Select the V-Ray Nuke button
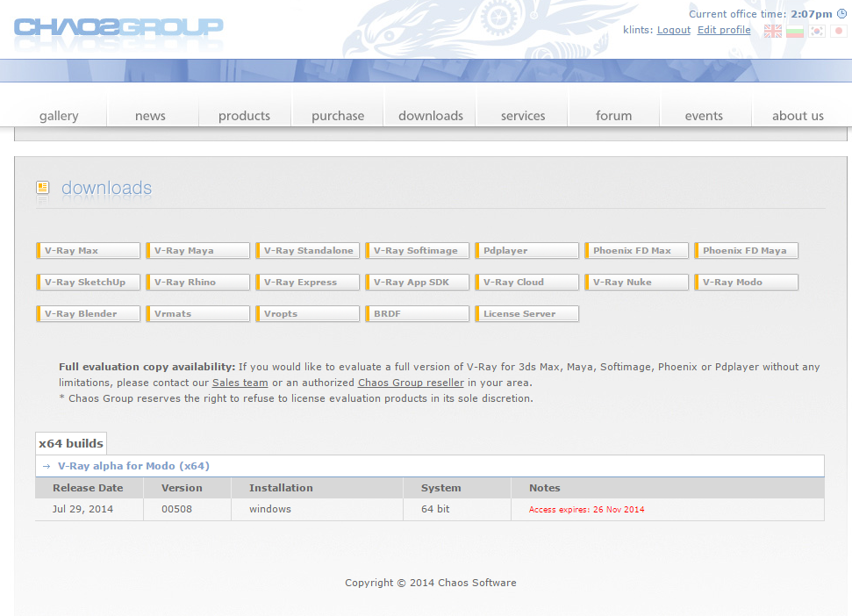Image resolution: width=852 pixels, height=616 pixels. [x=637, y=282]
